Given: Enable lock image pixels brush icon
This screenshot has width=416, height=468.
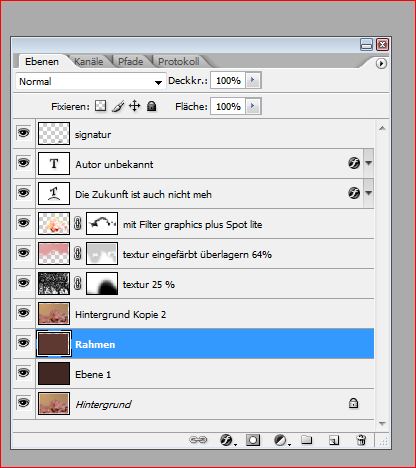Looking at the screenshot, I should [x=118, y=106].
